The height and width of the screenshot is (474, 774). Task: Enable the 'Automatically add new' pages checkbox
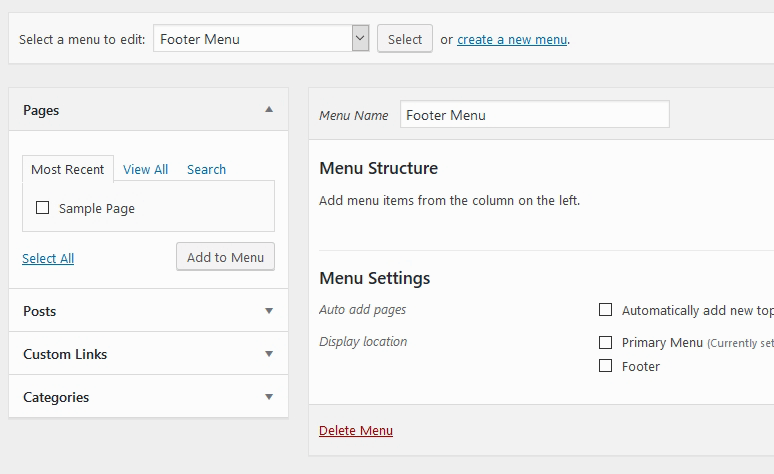tap(605, 310)
